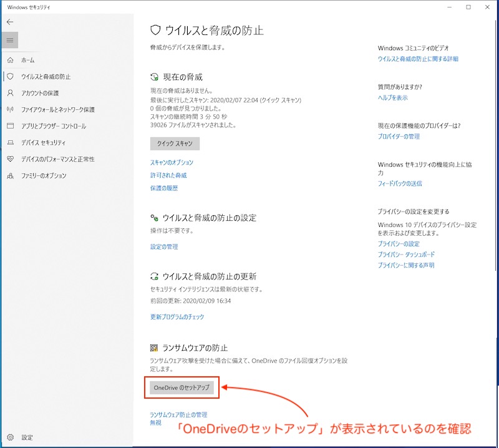Open プライバシー ダッシュボード link
The height and width of the screenshot is (448, 499).
[406, 255]
